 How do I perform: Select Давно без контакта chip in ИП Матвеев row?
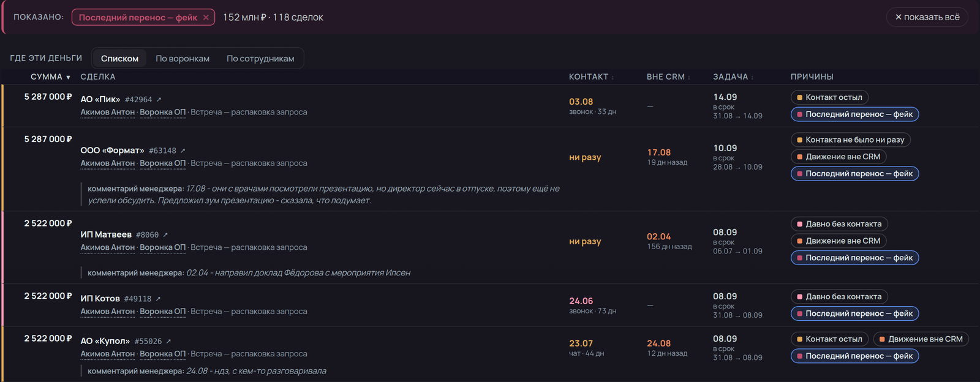(x=840, y=224)
